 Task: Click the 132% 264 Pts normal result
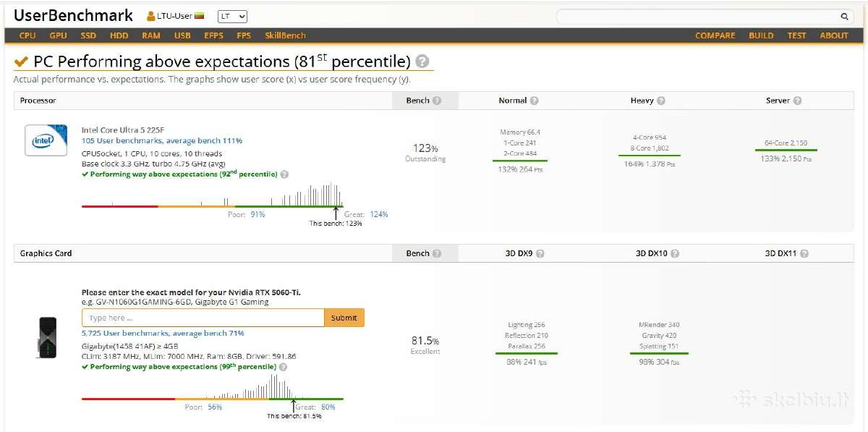519,169
